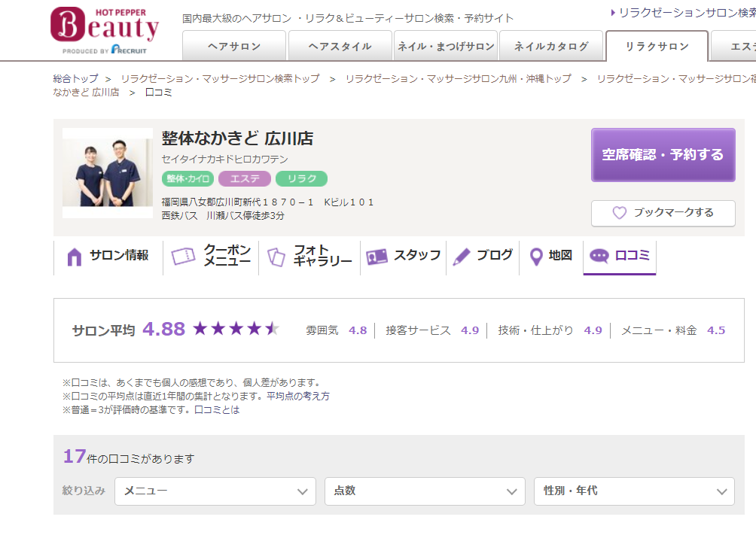This screenshot has width=756, height=535.
Task: Open リラクゼーション・マッサージサロン検索トップ breadcrumb
Action: pos(221,78)
